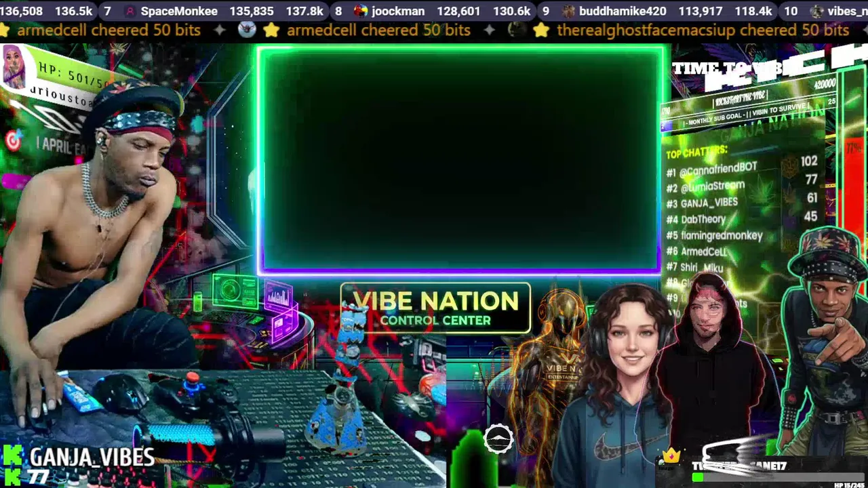Click buddhamike420's avatar icon in the leaderboard

coord(568,11)
